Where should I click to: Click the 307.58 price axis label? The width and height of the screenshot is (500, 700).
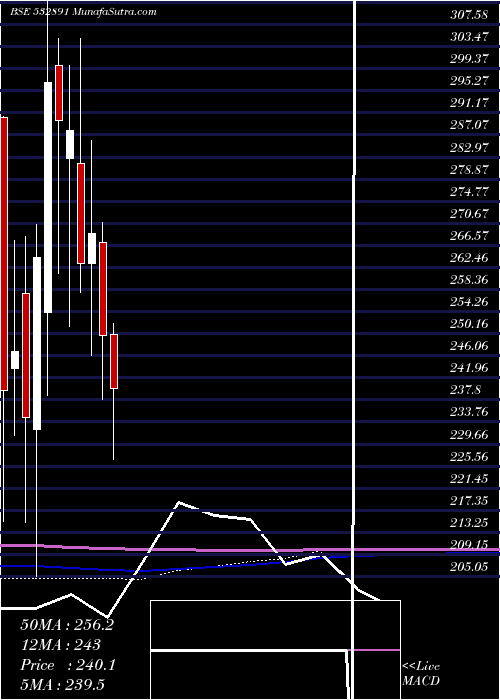pyautogui.click(x=468, y=15)
